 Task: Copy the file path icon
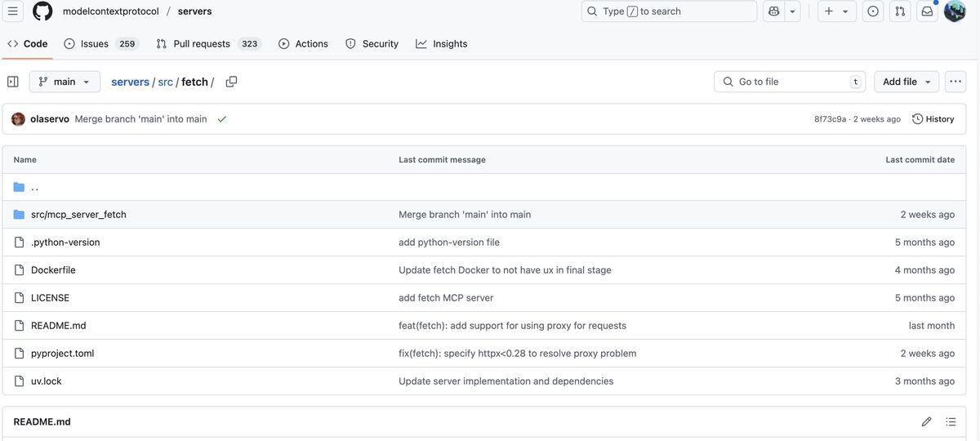point(231,82)
